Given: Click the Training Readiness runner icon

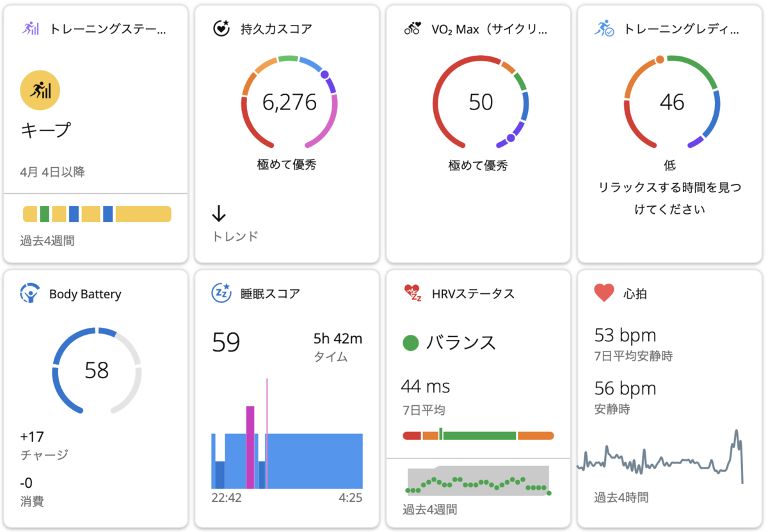Looking at the screenshot, I should click(x=604, y=29).
